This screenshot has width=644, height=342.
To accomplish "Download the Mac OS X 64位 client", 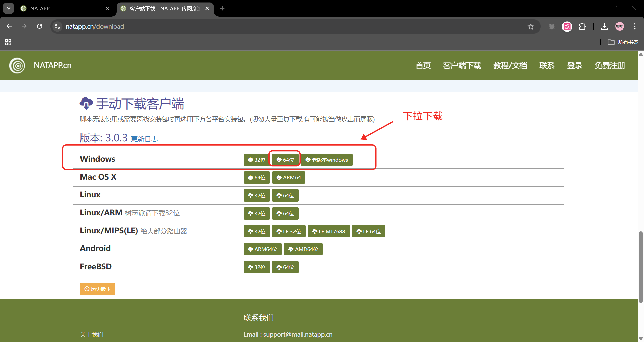I will point(257,178).
